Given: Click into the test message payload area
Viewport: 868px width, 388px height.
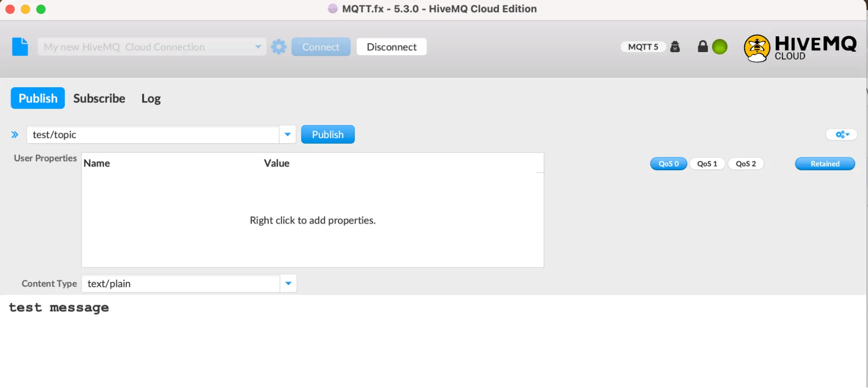Looking at the screenshot, I should 433,341.
